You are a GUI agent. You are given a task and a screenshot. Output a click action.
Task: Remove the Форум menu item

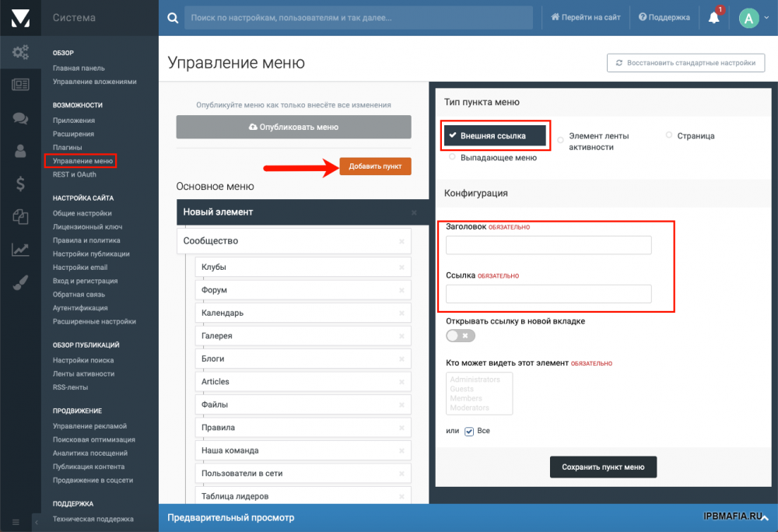pos(402,290)
